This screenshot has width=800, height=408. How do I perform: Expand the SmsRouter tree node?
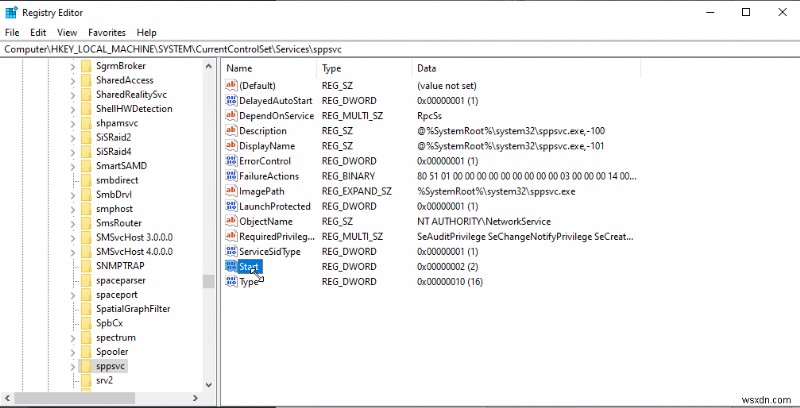point(72,223)
